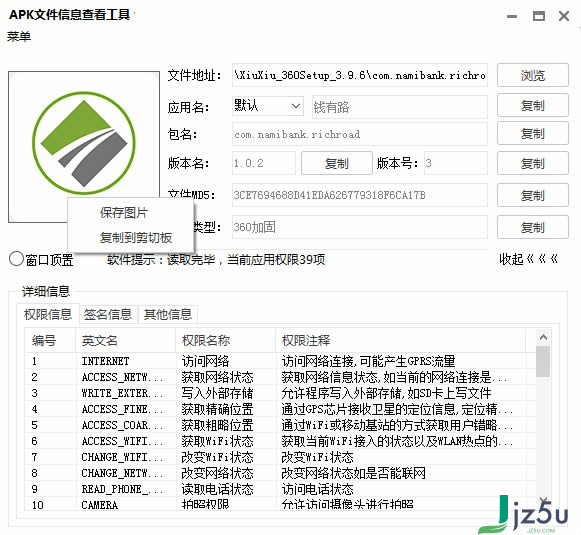Select the WRITE_EXTER... permission row
Viewport: 581px width, 535px height.
(280, 393)
